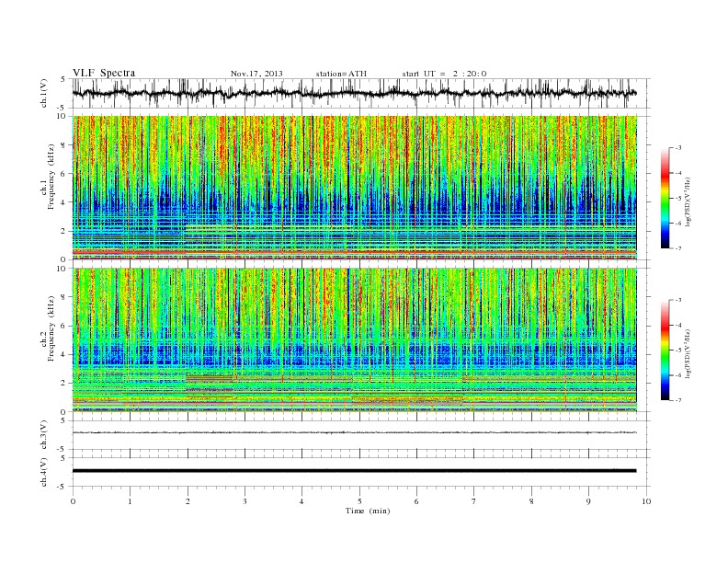Click the time axis tick label "3"
Viewport: 728px width, 563px height.
(245, 501)
